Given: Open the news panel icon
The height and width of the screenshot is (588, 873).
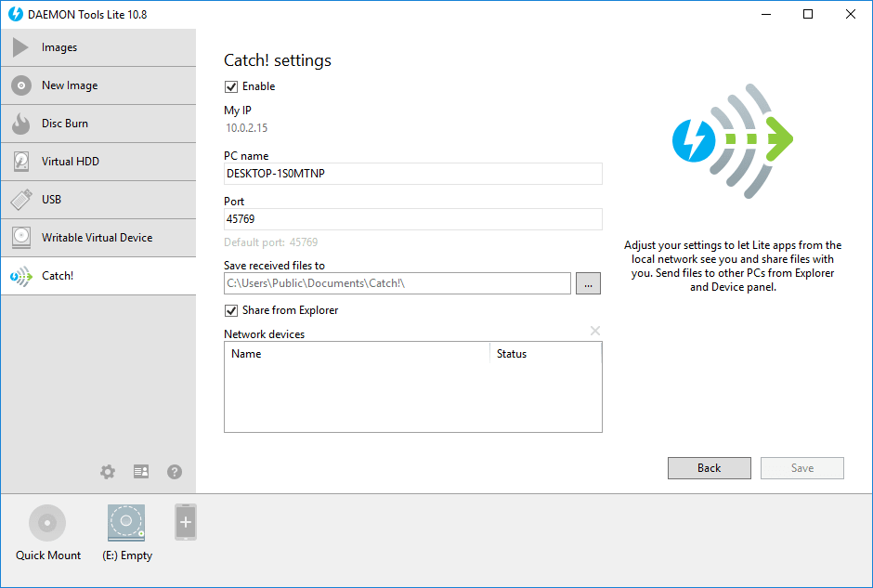Looking at the screenshot, I should pyautogui.click(x=141, y=472).
